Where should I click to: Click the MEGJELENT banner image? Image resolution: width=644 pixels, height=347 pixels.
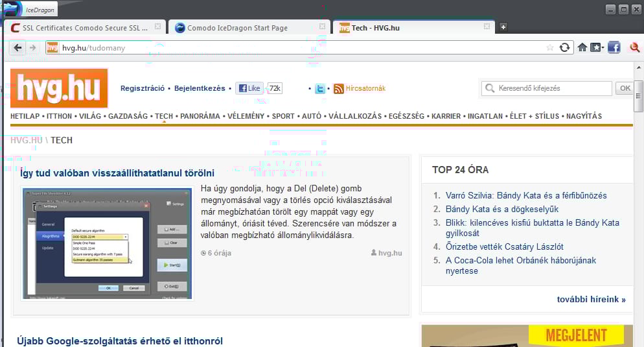pyautogui.click(x=527, y=336)
